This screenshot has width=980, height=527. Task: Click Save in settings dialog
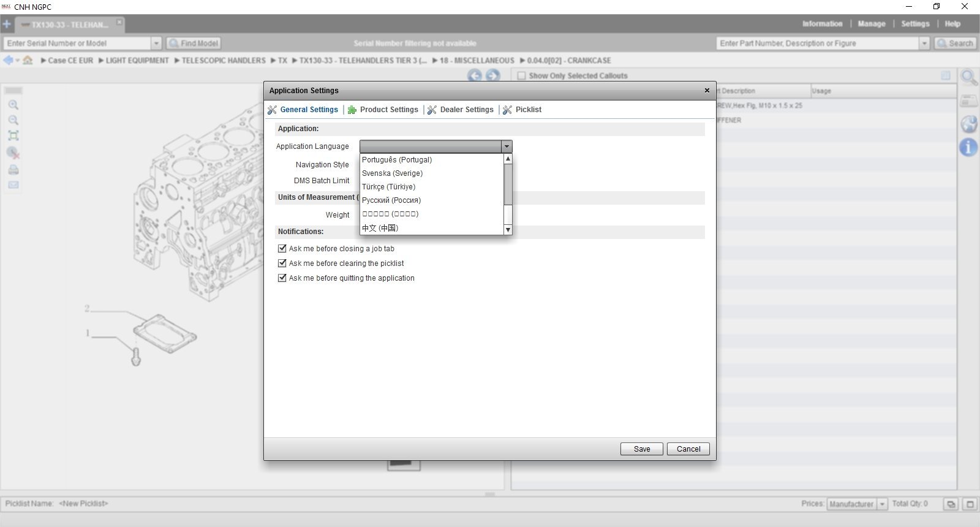642,449
